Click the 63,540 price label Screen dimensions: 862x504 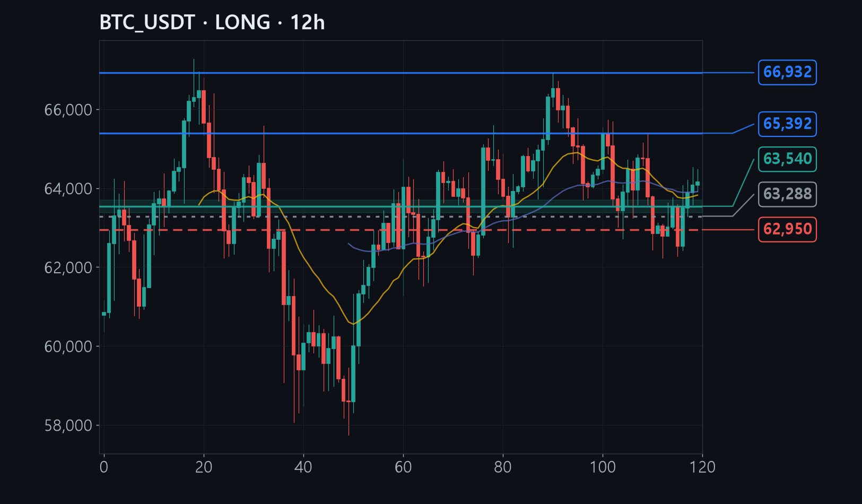click(x=787, y=159)
